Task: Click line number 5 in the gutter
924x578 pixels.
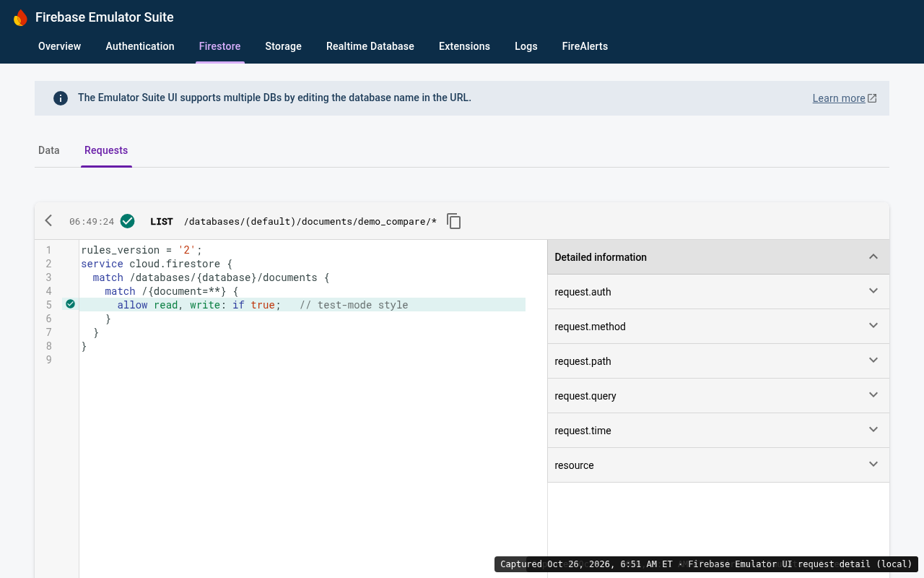Action: [49, 305]
